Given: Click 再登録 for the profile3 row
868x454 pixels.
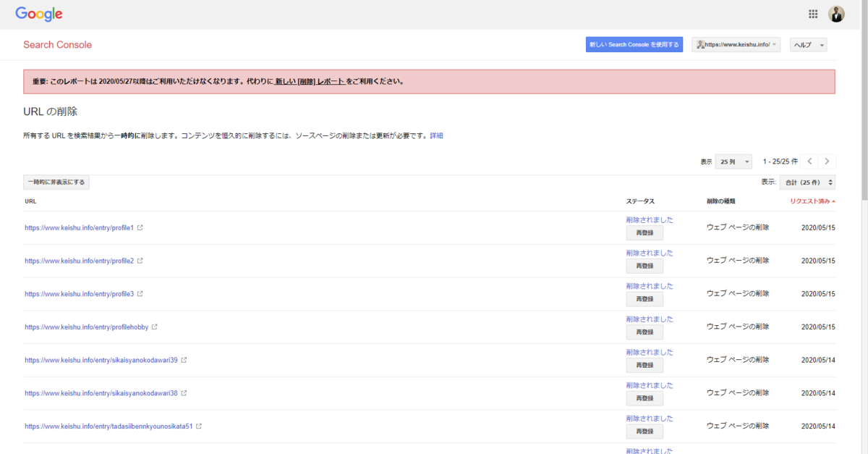Looking at the screenshot, I should click(644, 299).
